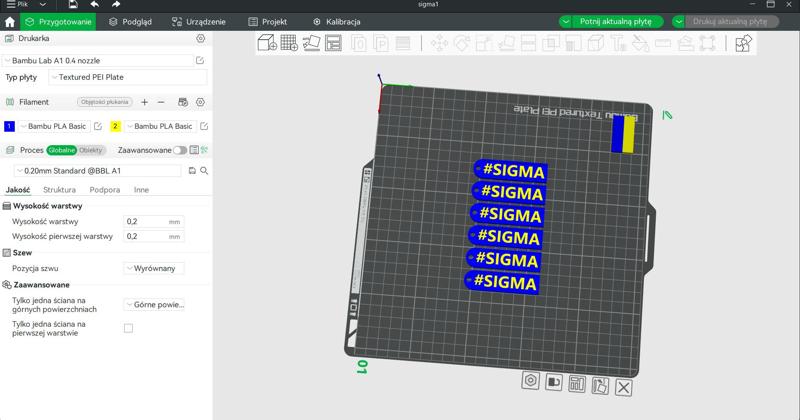This screenshot has height=420, width=800.
Task: Click the Wysokość warstwy value field
Action: 154,221
